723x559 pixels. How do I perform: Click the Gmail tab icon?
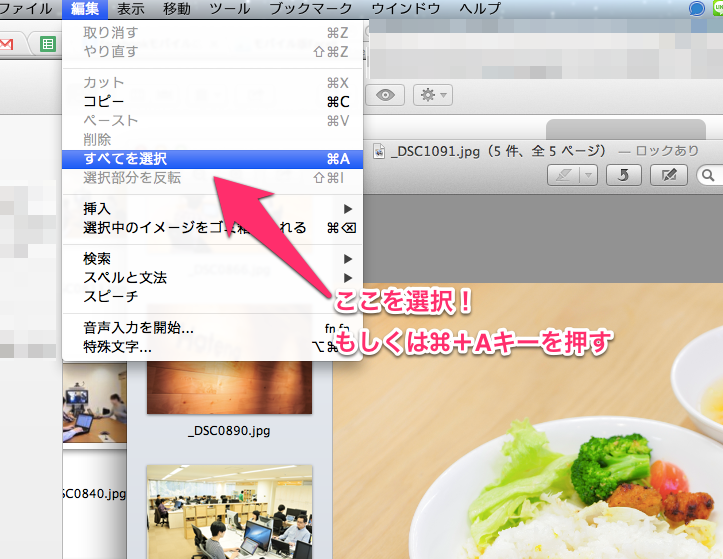pos(6,45)
